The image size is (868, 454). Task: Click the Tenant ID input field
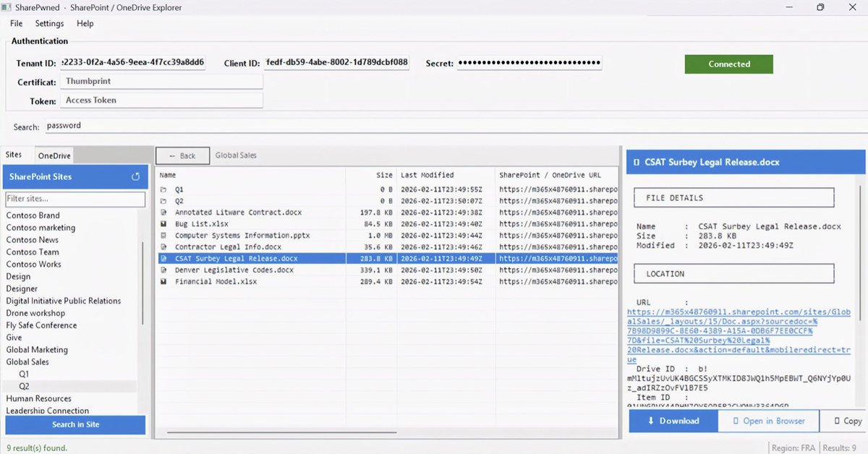click(133, 63)
